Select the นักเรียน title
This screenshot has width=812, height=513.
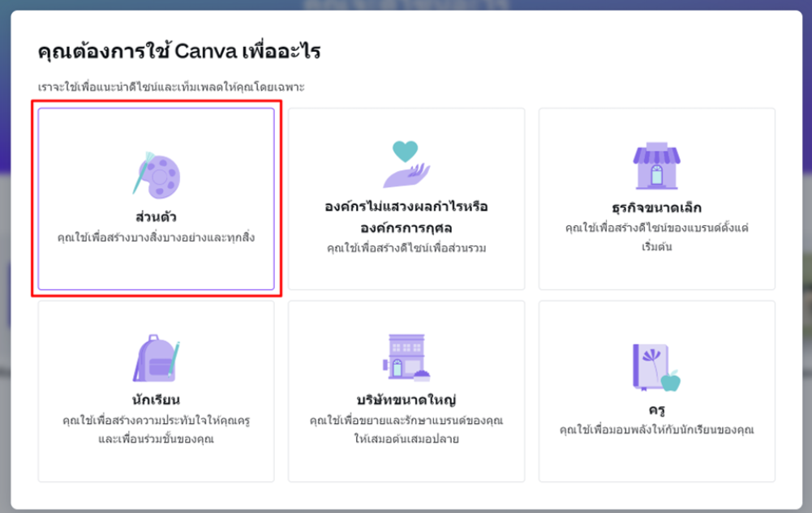pyautogui.click(x=156, y=400)
